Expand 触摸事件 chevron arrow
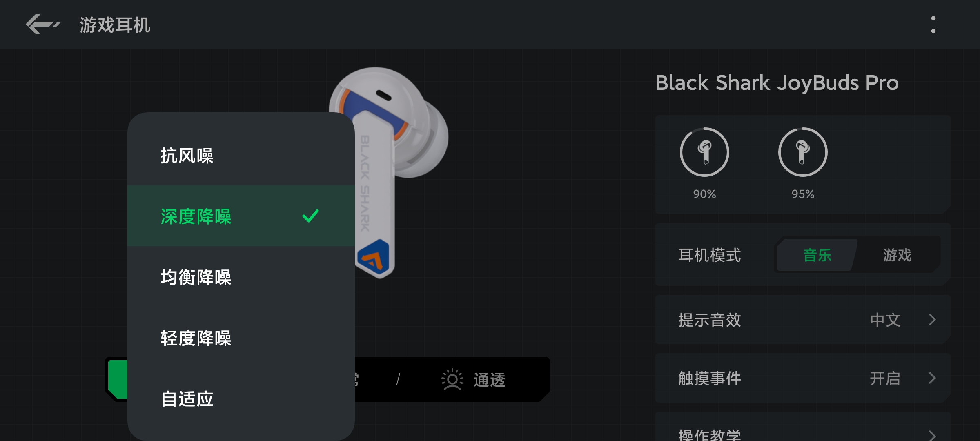The width and height of the screenshot is (980, 441). pyautogui.click(x=932, y=378)
